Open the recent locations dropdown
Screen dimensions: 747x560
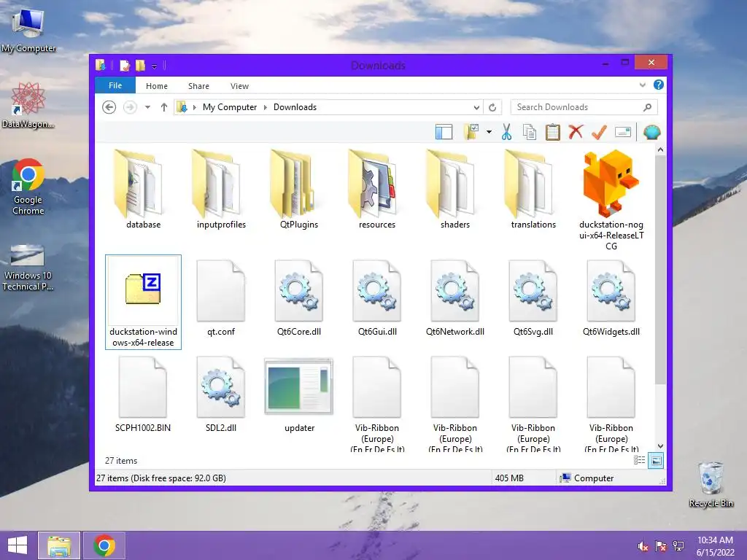point(147,107)
